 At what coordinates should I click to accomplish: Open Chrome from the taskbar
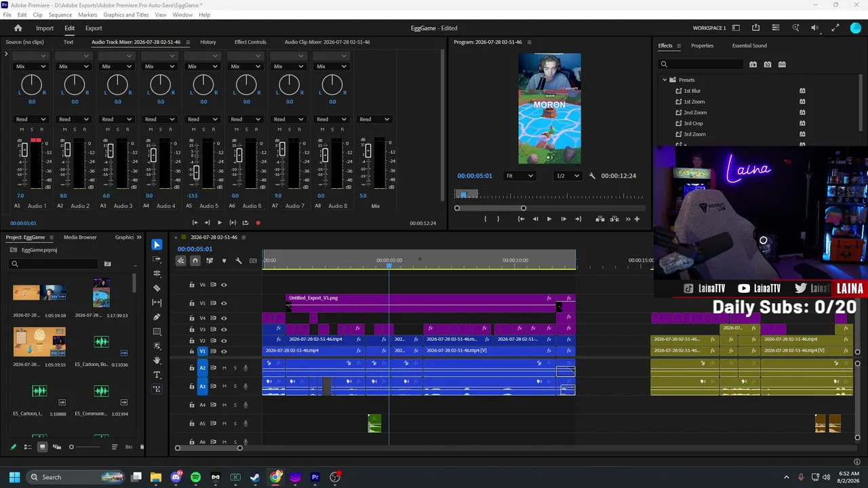[x=275, y=477]
